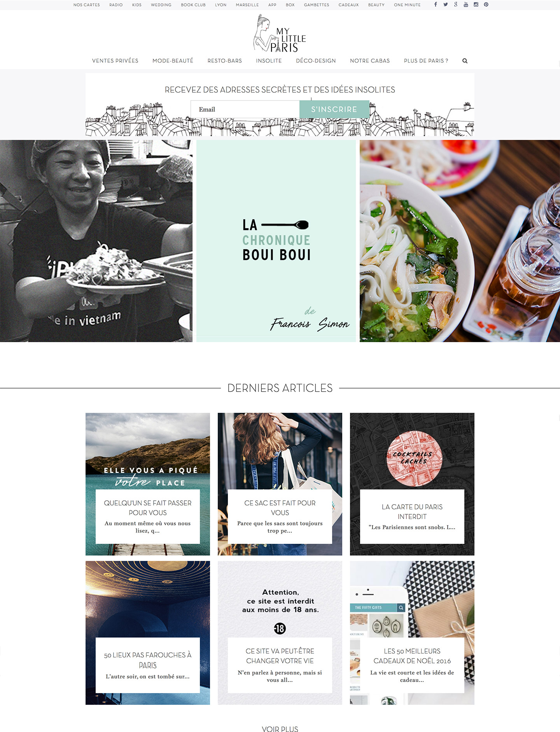This screenshot has width=560, height=732.
Task: Open the Facebook social icon
Action: (436, 5)
